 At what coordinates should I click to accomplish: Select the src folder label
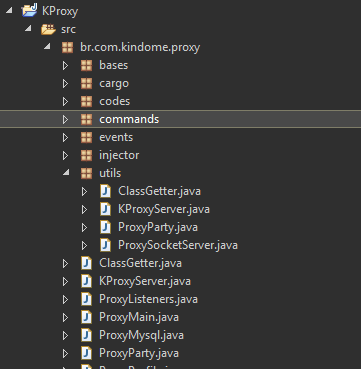68,29
